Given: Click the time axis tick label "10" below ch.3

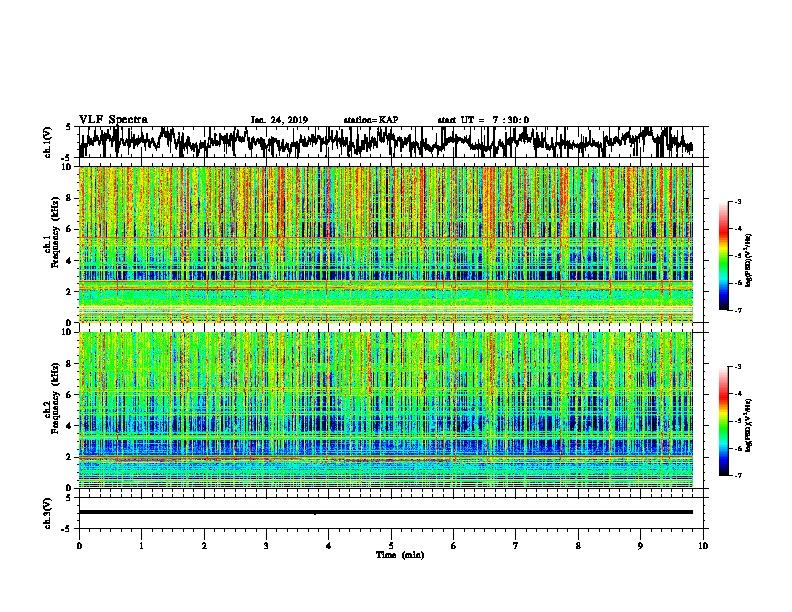Looking at the screenshot, I should (x=703, y=546).
